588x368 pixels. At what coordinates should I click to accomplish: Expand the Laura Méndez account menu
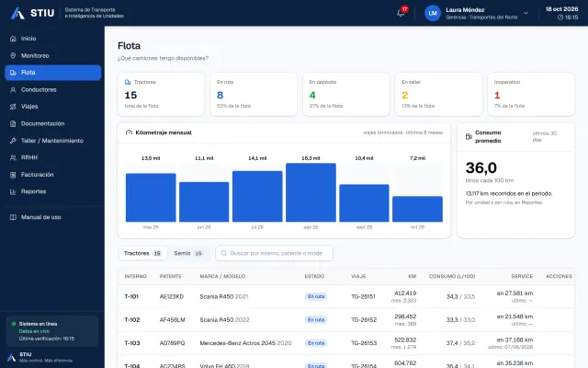coord(526,13)
